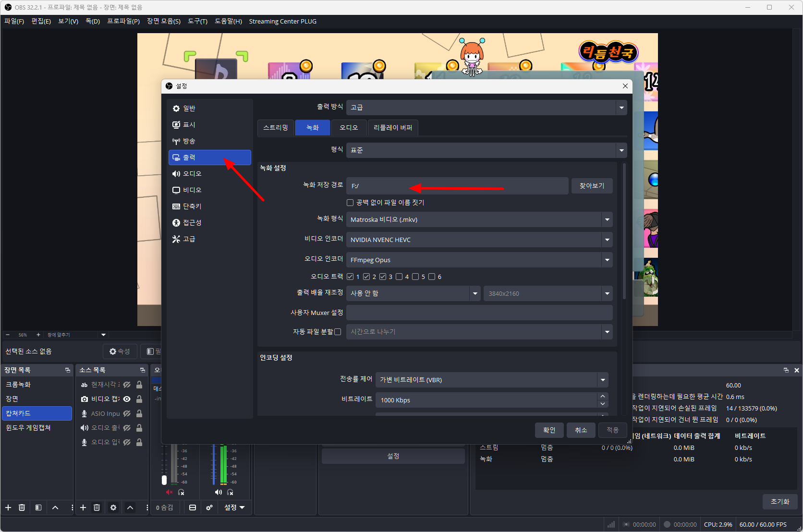The height and width of the screenshot is (532, 803).
Task: Undock the 소스 목록 panel
Action: pos(143,370)
